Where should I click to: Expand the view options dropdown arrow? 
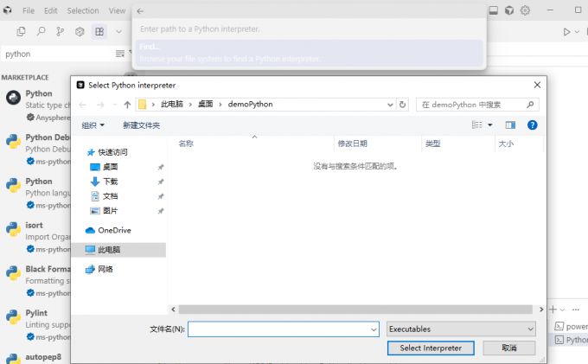(x=491, y=125)
